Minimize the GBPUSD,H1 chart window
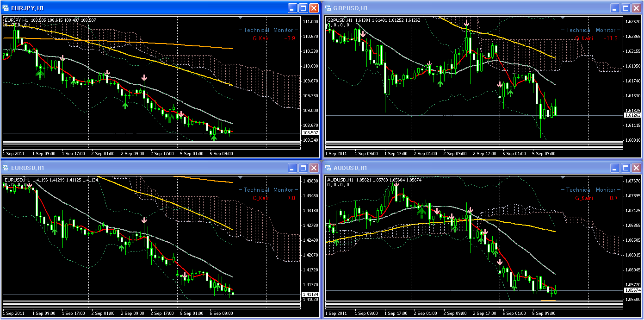This screenshot has height=320, width=644. click(x=614, y=8)
